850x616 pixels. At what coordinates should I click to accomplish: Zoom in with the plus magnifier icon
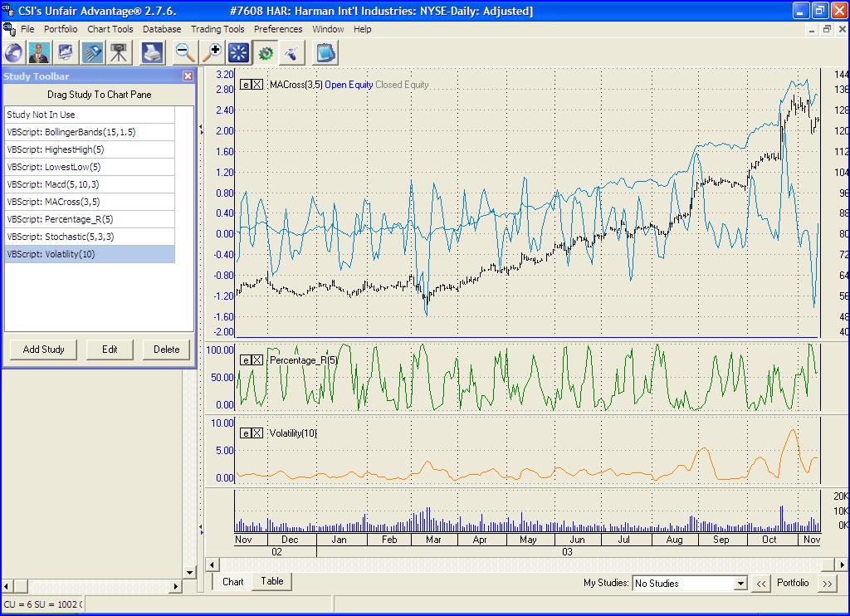[212, 53]
